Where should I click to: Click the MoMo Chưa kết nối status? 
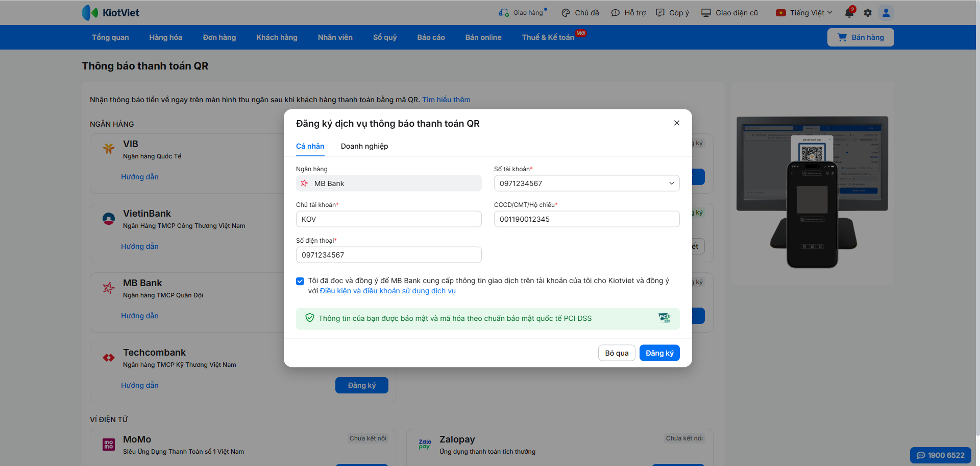point(368,438)
